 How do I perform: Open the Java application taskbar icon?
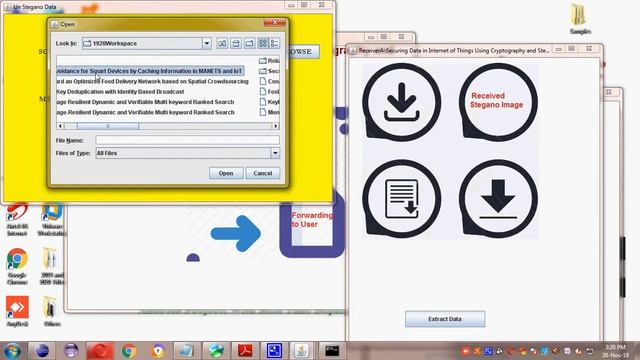click(x=302, y=351)
